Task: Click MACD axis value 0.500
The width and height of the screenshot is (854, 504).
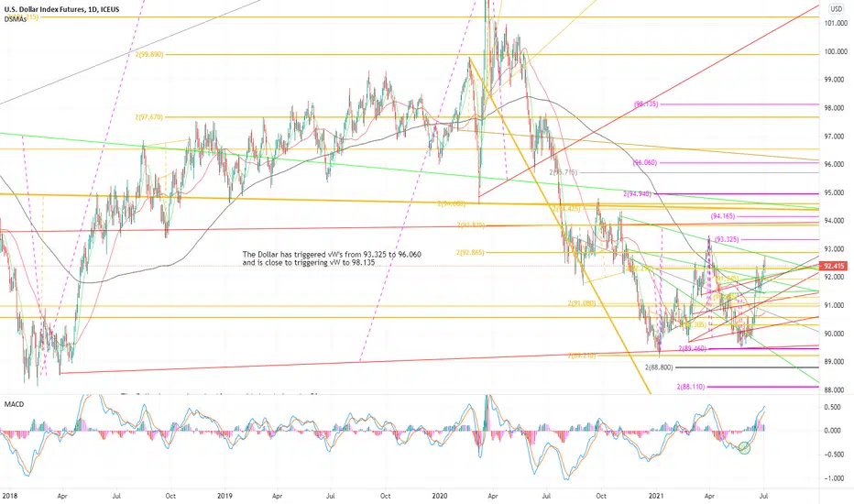Action: (x=832, y=407)
